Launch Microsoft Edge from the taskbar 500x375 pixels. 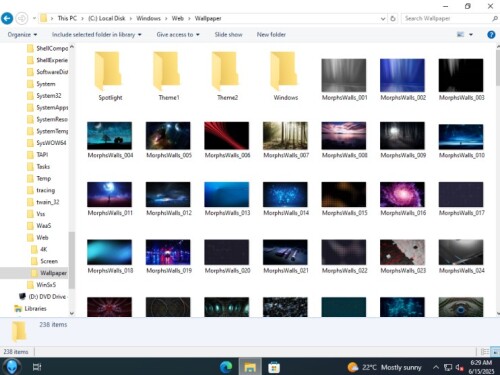226,367
